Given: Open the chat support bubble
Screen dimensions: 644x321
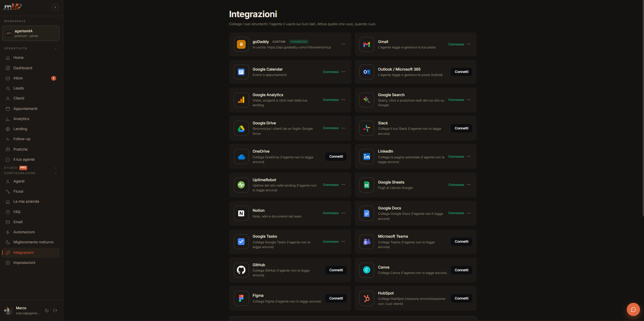Looking at the screenshot, I should (633, 310).
